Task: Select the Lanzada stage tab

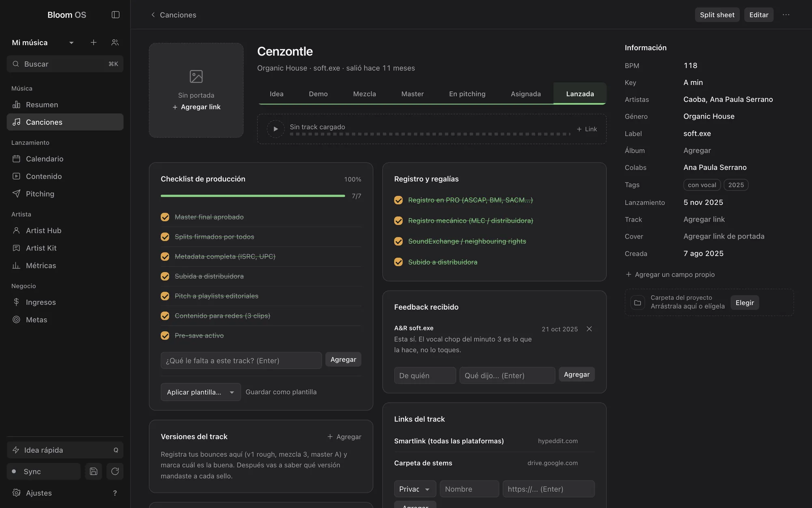Action: click(x=580, y=94)
